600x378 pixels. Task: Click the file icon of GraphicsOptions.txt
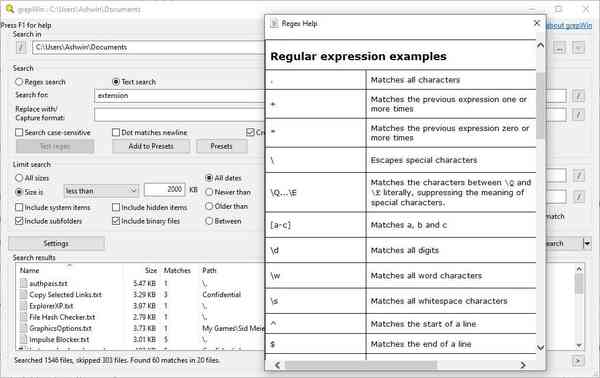point(23,328)
